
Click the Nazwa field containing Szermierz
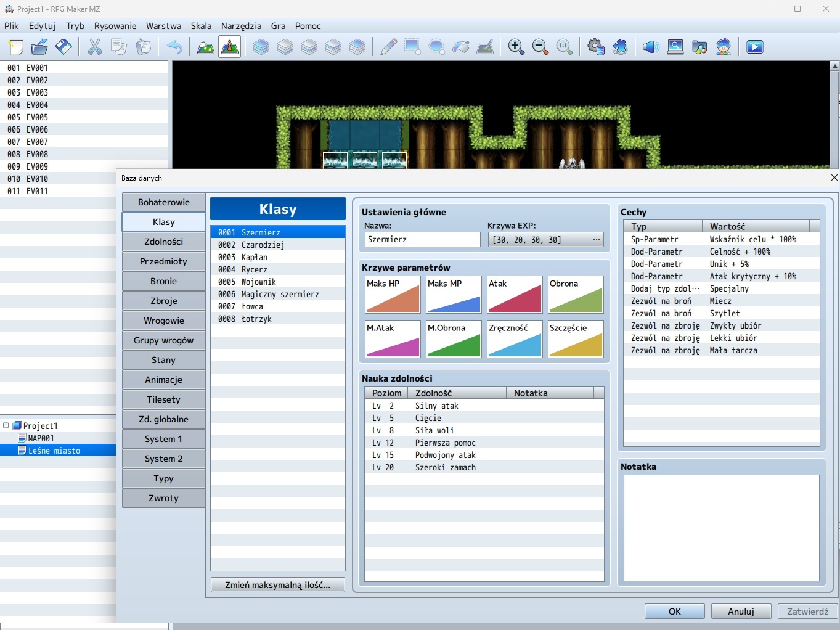point(422,240)
